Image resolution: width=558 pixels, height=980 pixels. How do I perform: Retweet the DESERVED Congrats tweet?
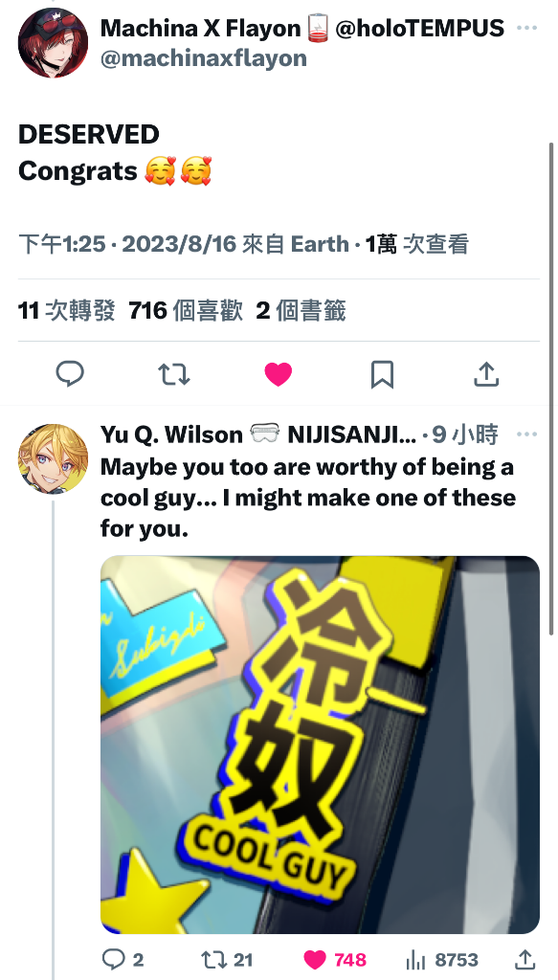(x=173, y=374)
